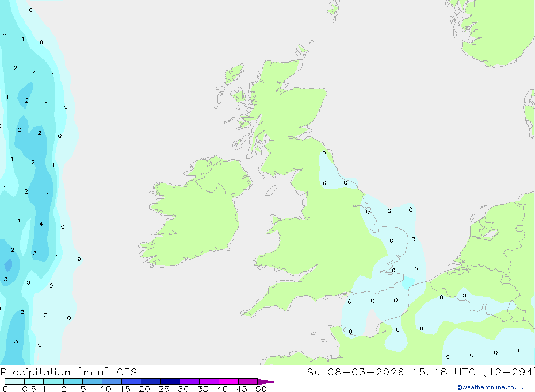The width and height of the screenshot is (535, 392).
Task: Click the legend value "35"
Action: click(203, 389)
